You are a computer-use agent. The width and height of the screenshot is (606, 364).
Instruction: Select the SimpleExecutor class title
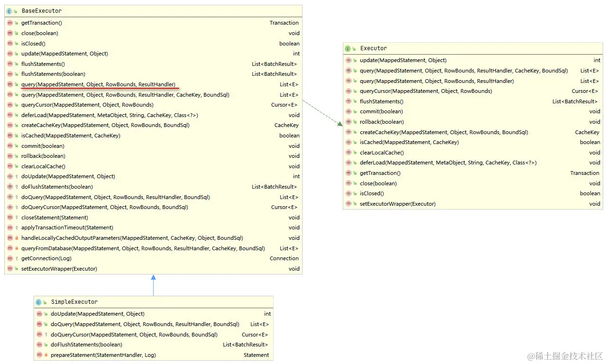pos(74,302)
